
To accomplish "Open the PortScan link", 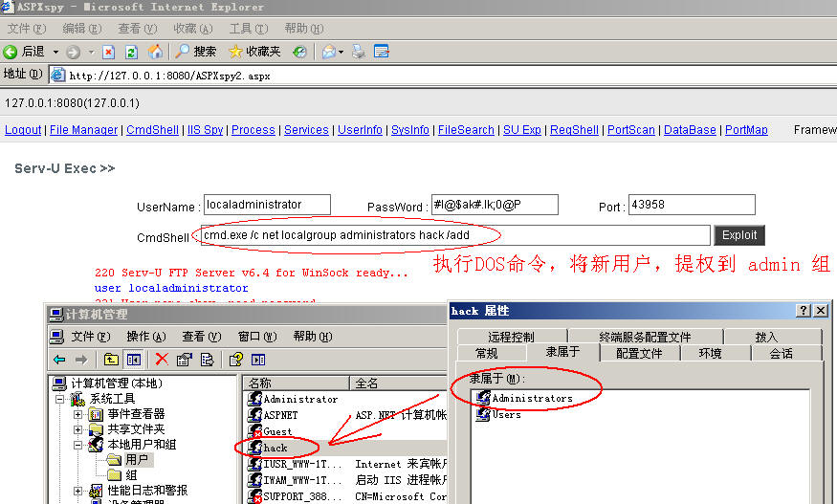I will pos(631,130).
